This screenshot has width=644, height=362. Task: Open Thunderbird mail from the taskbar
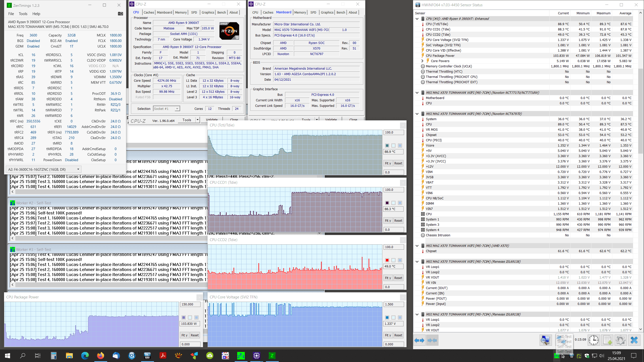(116, 355)
